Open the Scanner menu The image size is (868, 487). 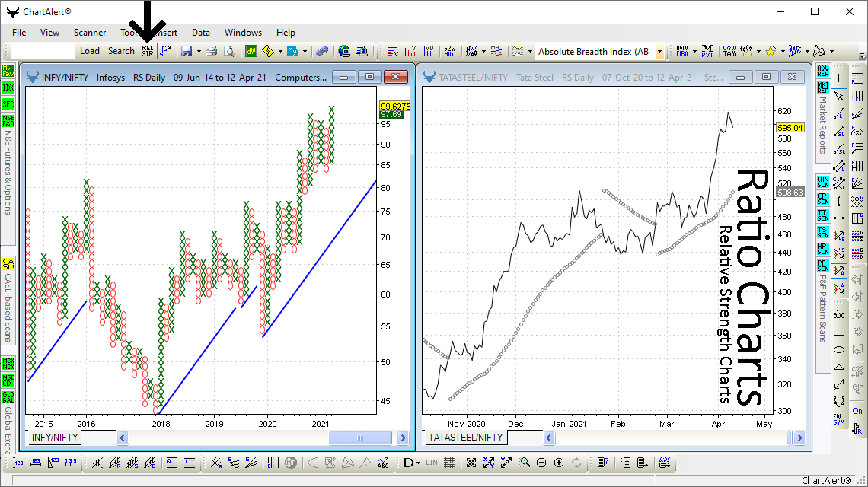(90, 33)
